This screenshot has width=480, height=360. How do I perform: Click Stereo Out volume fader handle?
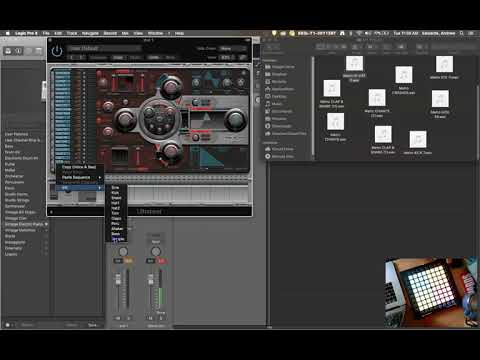tap(151, 279)
